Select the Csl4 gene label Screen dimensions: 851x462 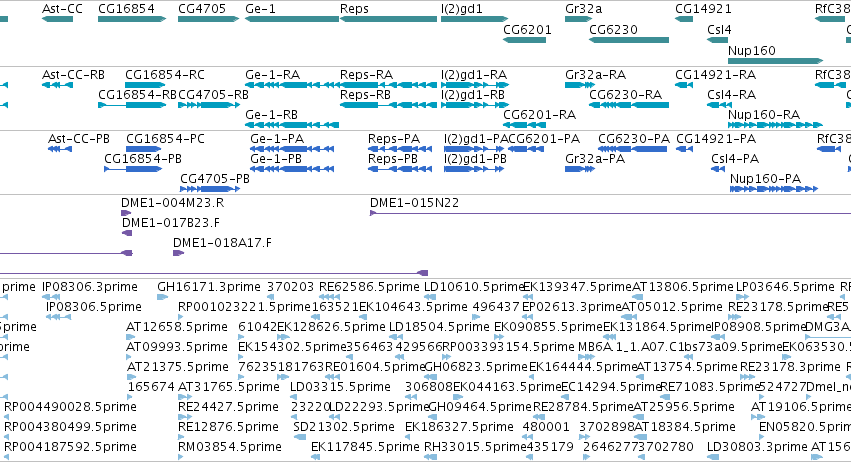click(x=719, y=29)
